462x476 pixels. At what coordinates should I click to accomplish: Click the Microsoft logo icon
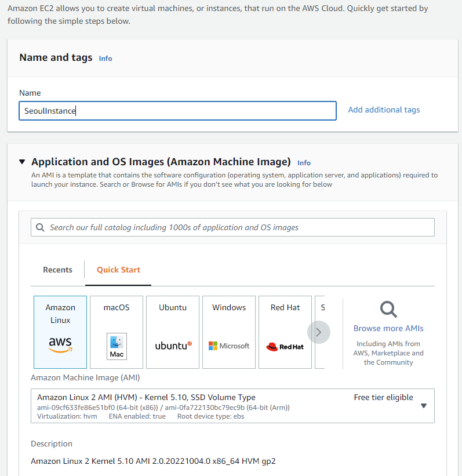click(229, 346)
